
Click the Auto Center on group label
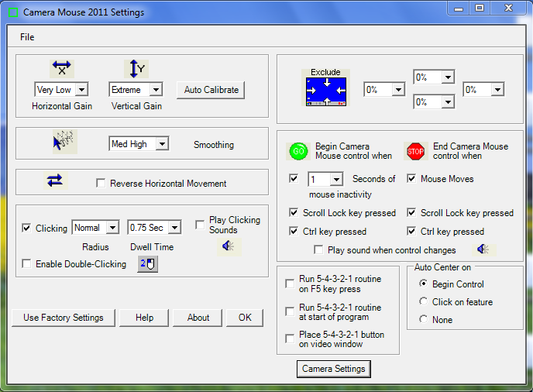[442, 267]
